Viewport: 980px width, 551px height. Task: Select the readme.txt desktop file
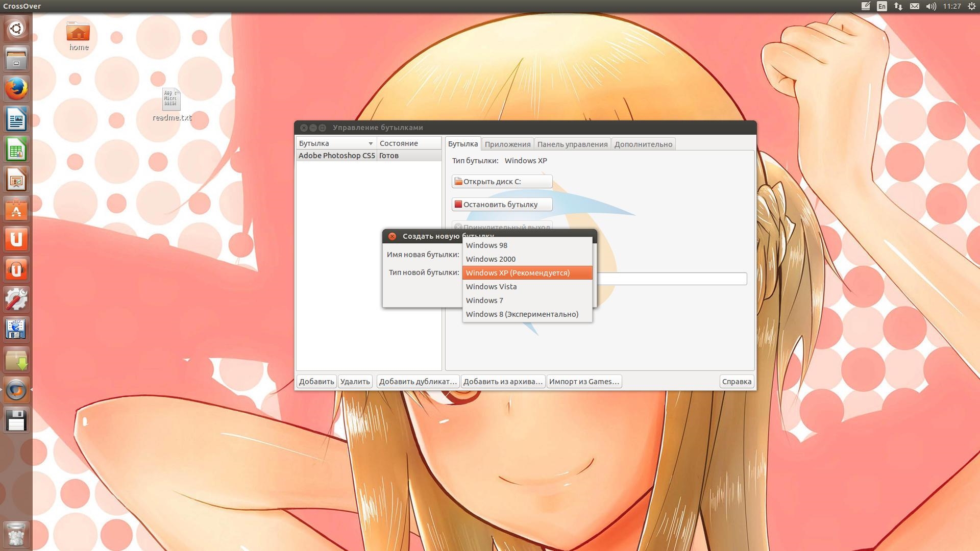[172, 105]
